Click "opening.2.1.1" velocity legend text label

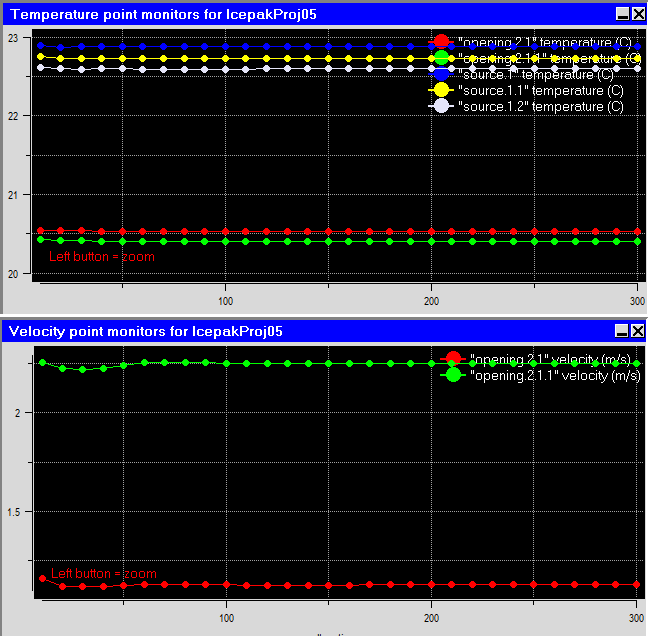(548, 375)
